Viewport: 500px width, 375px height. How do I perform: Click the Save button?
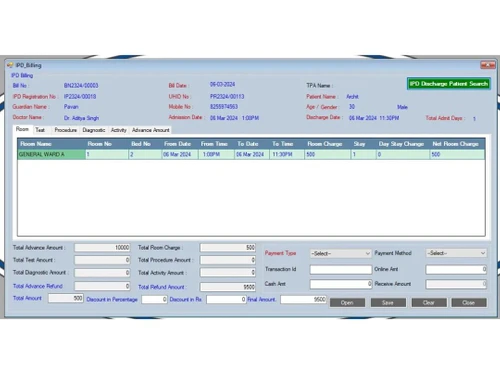point(388,303)
